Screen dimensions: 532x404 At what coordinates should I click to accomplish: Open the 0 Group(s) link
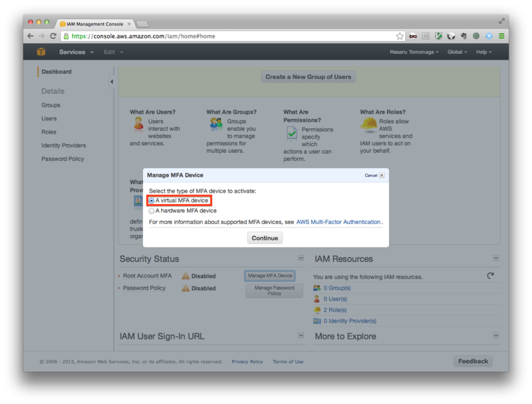337,288
